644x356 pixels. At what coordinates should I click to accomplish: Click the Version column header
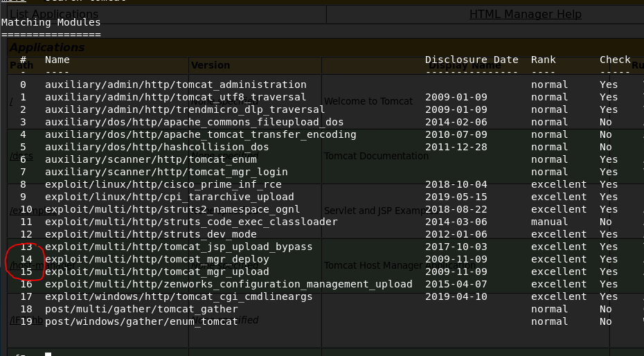[x=211, y=65]
